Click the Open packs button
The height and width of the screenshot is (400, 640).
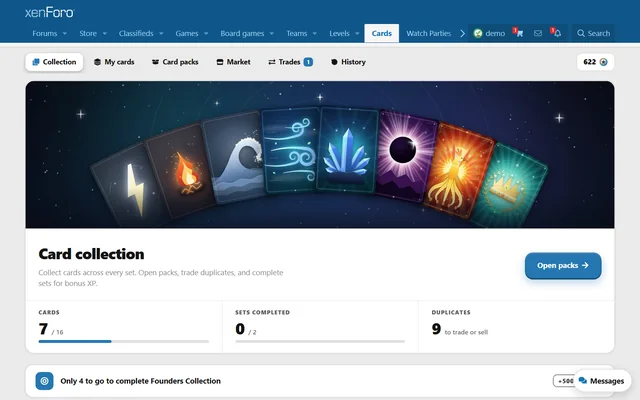563,266
